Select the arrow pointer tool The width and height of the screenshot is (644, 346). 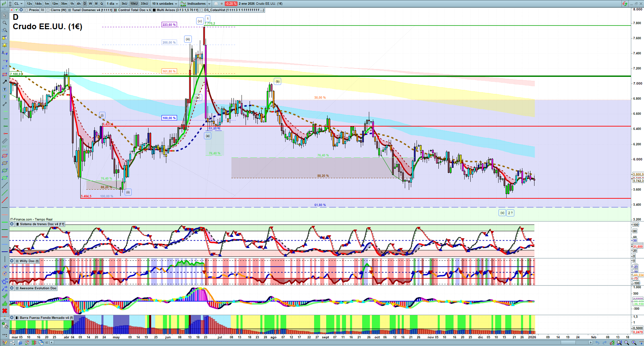(x=5, y=15)
